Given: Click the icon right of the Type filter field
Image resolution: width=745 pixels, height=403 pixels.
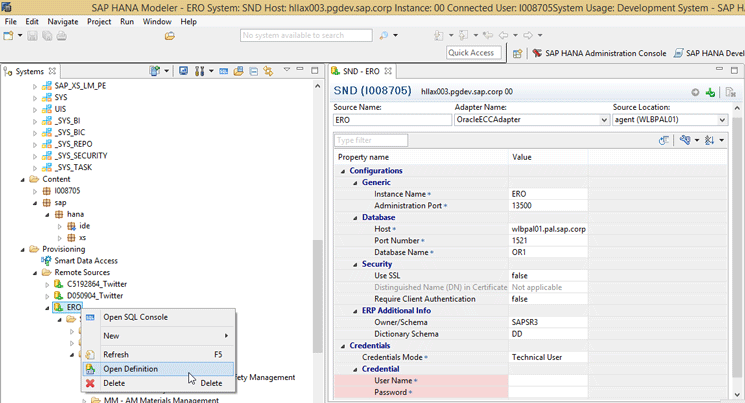Looking at the screenshot, I should [664, 140].
